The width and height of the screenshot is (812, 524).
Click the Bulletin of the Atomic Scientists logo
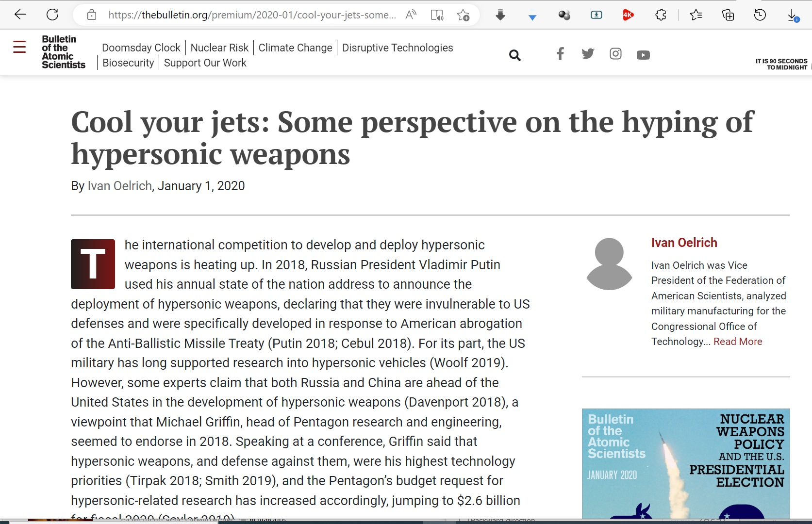pyautogui.click(x=63, y=52)
